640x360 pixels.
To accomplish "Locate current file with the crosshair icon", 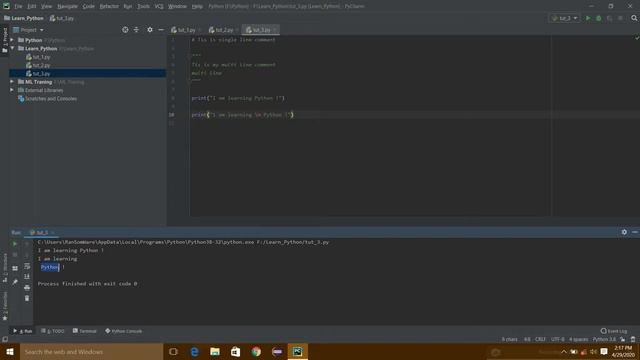I will click(x=125, y=30).
